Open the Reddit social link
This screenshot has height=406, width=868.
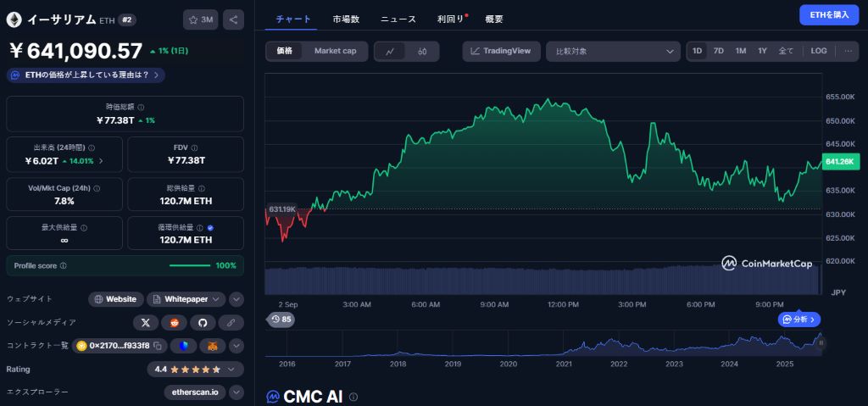click(x=175, y=322)
